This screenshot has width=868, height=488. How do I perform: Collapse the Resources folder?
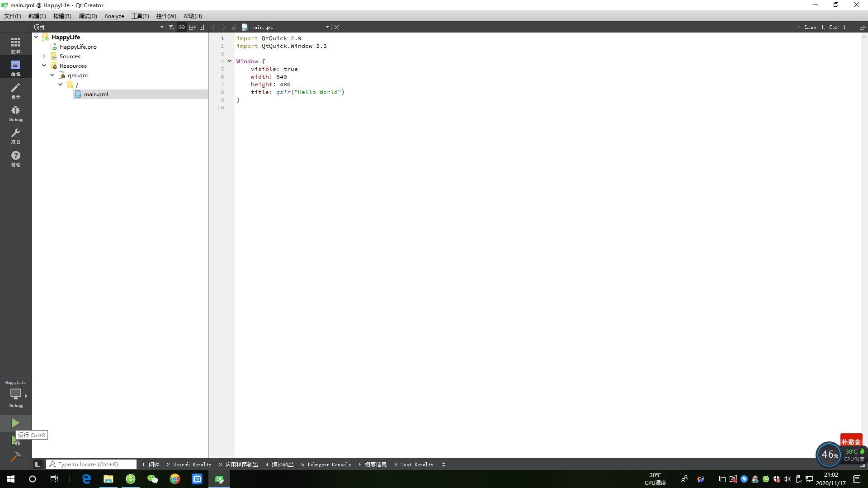[44, 66]
